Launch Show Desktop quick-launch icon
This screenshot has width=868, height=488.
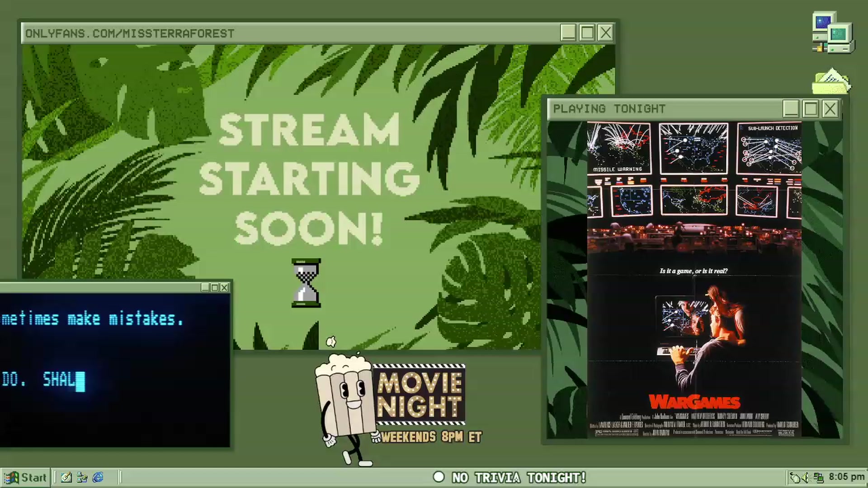[x=66, y=477]
